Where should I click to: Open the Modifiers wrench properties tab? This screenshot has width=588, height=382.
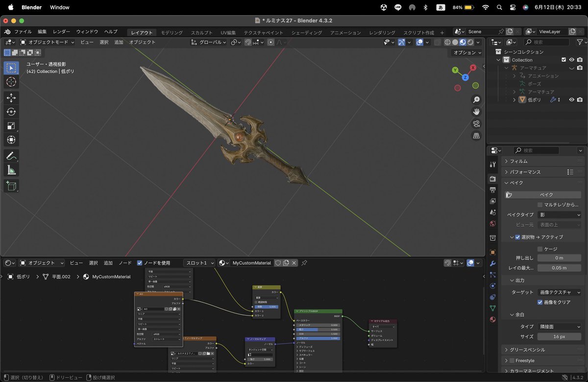(x=493, y=263)
